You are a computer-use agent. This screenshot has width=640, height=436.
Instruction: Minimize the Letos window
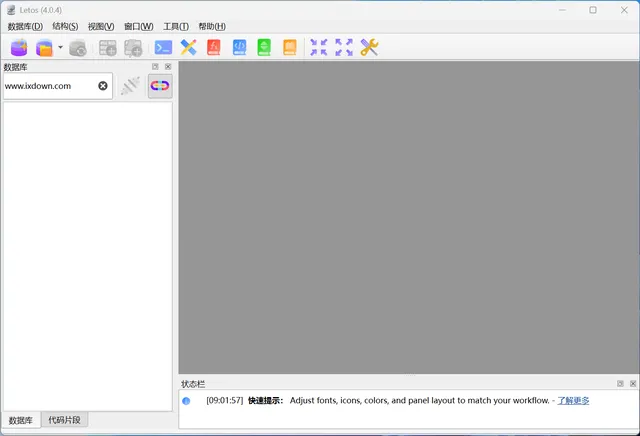click(x=562, y=10)
